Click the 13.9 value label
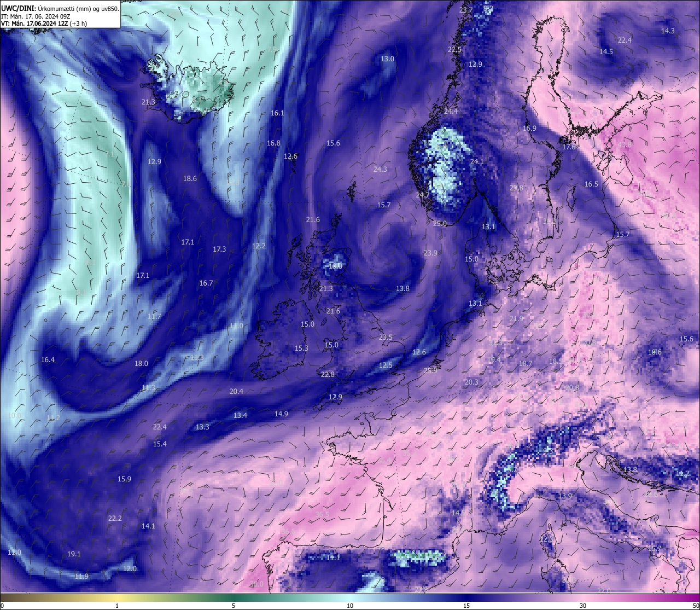This screenshot has height=610, width=700. [x=565, y=496]
